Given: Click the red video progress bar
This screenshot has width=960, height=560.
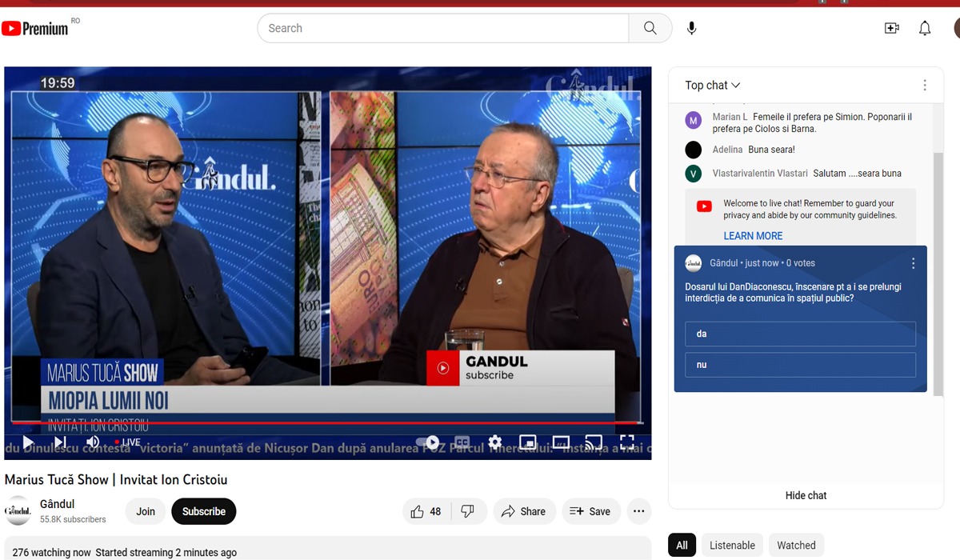Looking at the screenshot, I should [326, 422].
